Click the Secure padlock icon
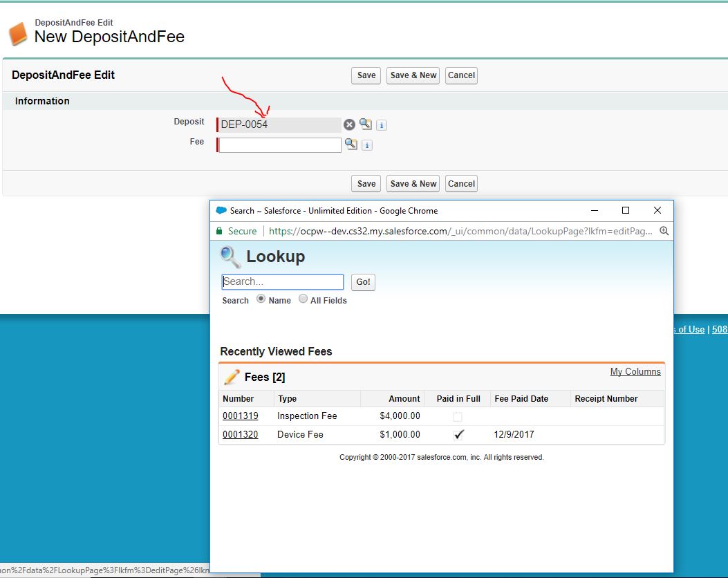The height and width of the screenshot is (578, 728). (220, 231)
